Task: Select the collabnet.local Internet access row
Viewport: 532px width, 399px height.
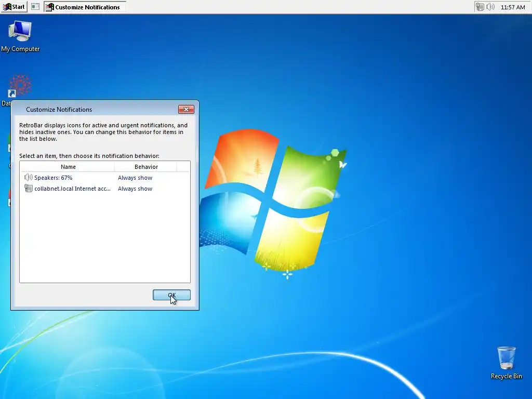Action: 105,189
